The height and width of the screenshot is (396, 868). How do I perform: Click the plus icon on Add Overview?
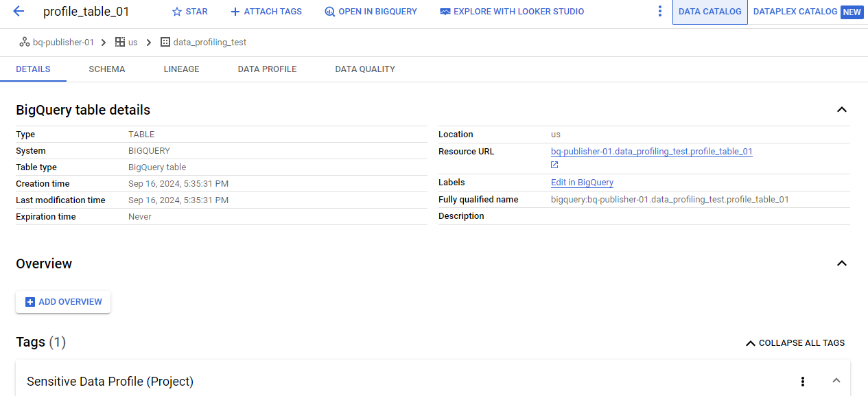30,302
